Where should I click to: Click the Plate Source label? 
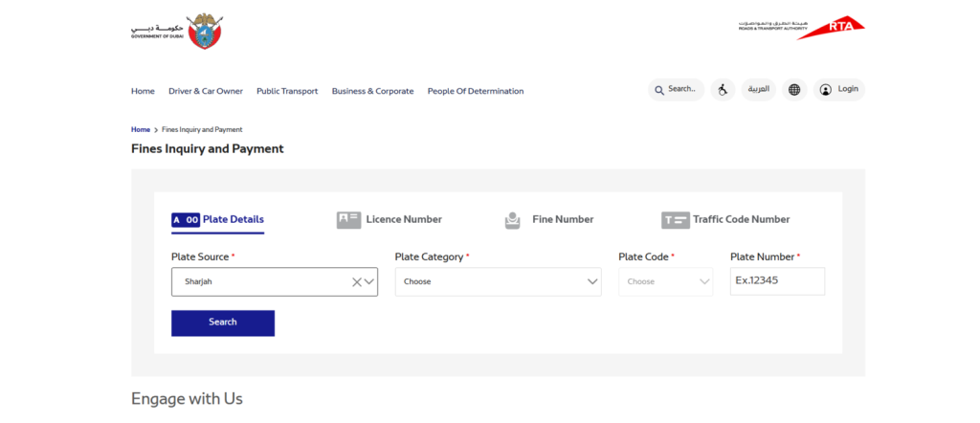[200, 256]
